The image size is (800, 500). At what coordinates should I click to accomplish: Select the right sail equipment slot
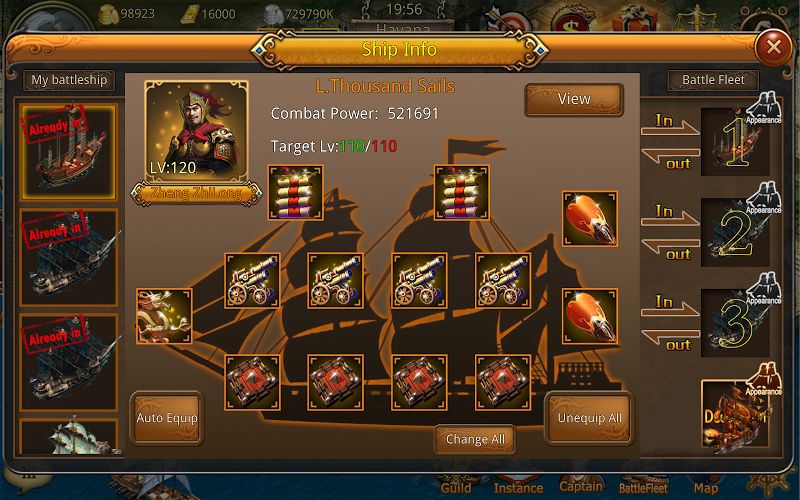point(462,192)
